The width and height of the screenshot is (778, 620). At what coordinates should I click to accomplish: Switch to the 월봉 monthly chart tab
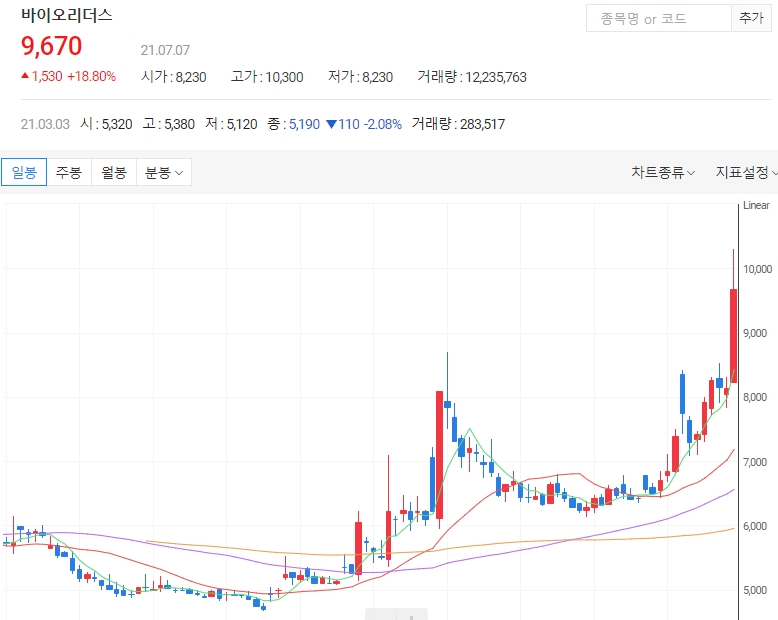[114, 172]
